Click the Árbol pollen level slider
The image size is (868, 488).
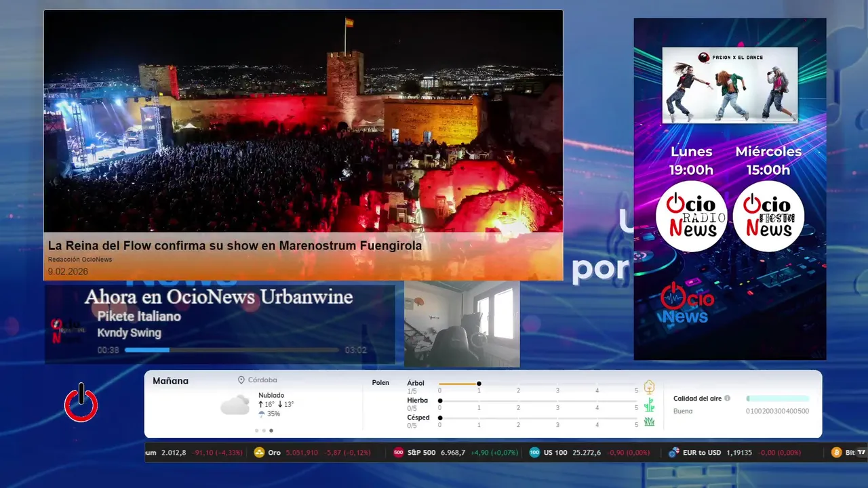pyautogui.click(x=538, y=384)
